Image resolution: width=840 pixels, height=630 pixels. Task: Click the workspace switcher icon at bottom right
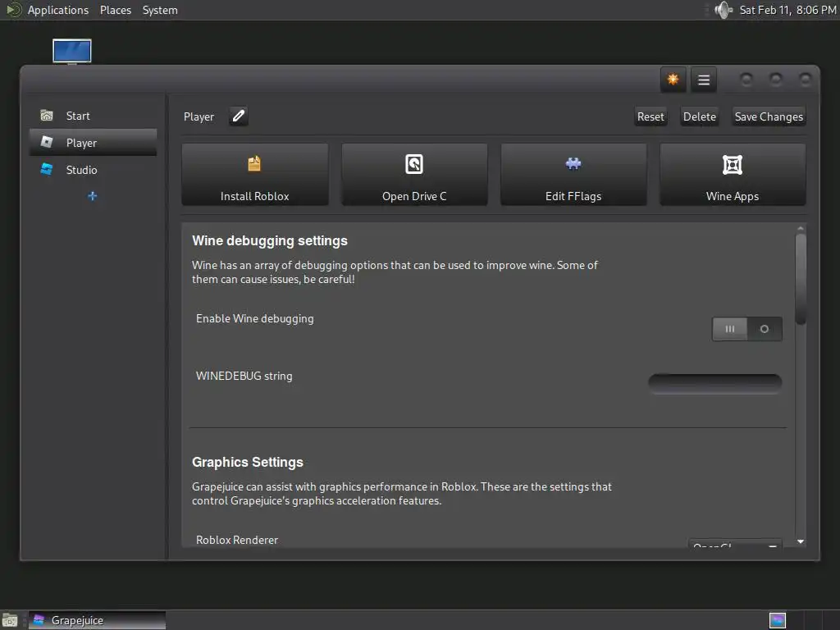point(778,620)
